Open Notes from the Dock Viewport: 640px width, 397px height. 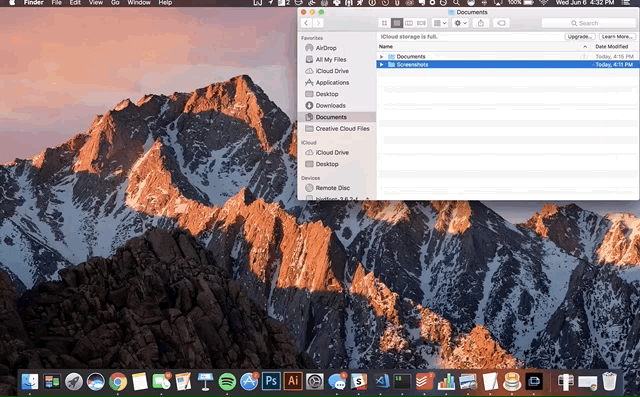[x=140, y=382]
